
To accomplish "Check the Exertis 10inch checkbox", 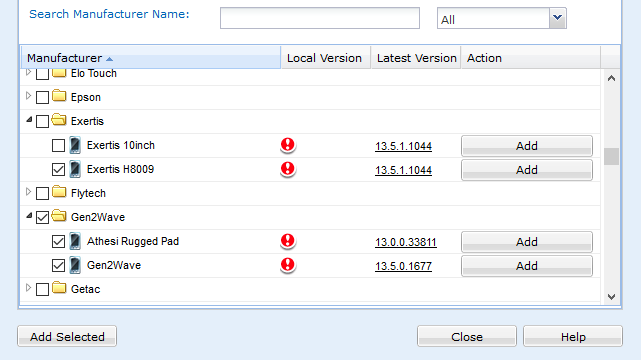I will [58, 145].
